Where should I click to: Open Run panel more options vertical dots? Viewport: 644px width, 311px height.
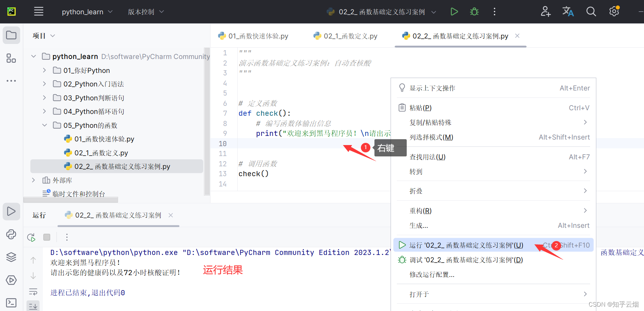(67, 237)
